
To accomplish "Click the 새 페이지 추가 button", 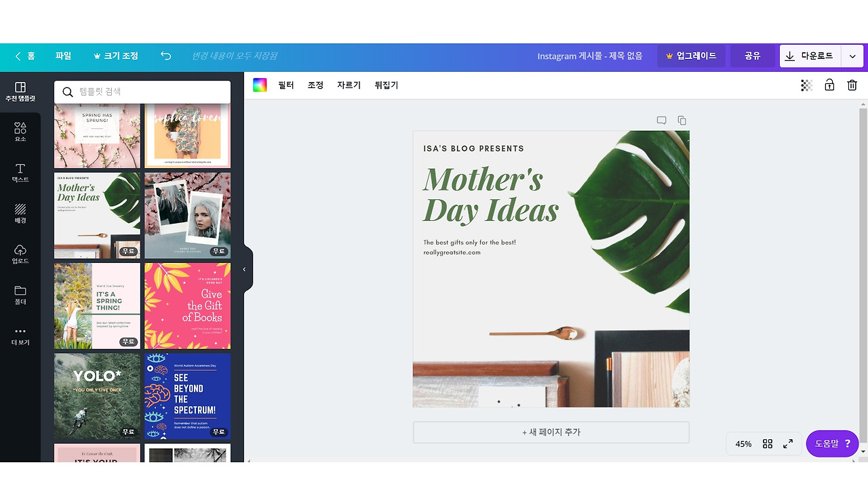I will 551,432.
